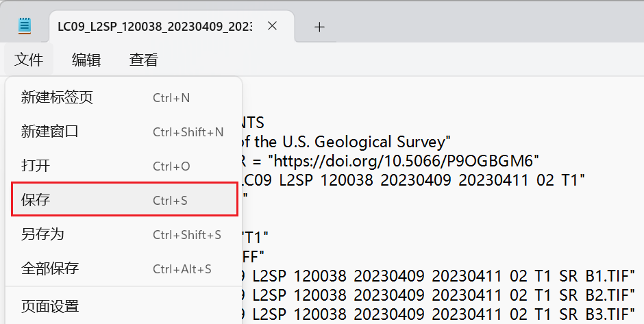Choose 新建窗口 from the file menu
The width and height of the screenshot is (644, 324).
coord(124,132)
